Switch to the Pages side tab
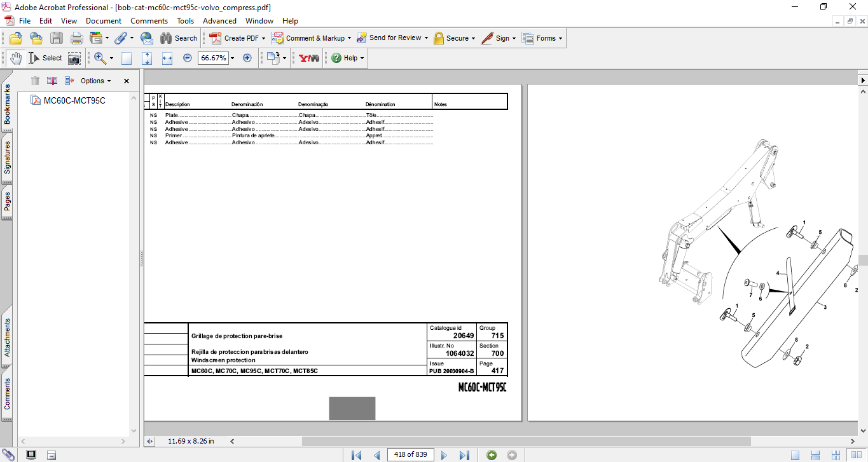Image resolution: width=868 pixels, height=462 pixels. pyautogui.click(x=7, y=202)
